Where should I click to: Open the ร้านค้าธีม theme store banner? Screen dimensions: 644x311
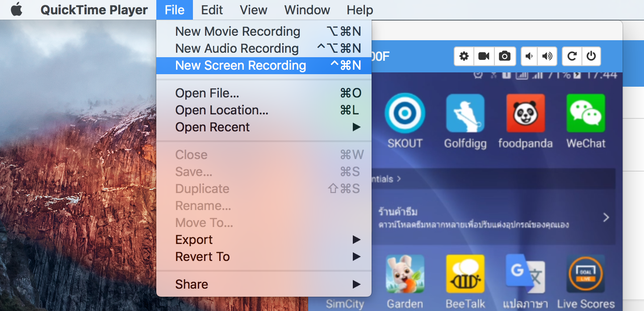coord(493,217)
